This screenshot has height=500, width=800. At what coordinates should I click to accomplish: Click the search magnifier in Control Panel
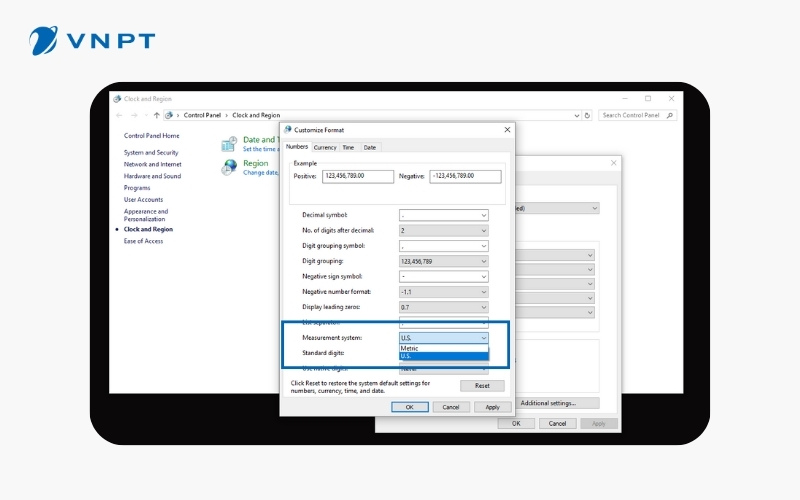point(668,115)
